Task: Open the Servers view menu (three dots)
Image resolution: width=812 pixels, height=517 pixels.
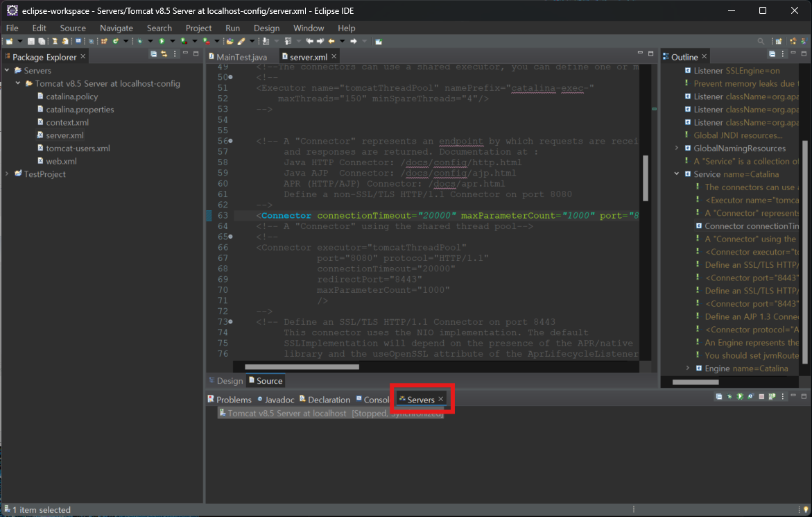Action: 782,397
